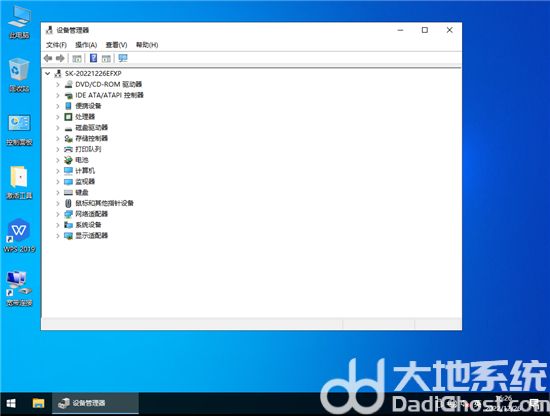Expand the 计算机 node
Viewport: 550px width, 416px height.
pos(58,171)
